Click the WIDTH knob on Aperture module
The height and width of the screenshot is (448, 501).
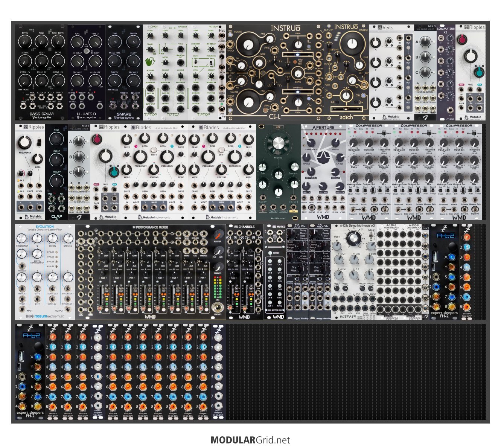click(335, 143)
